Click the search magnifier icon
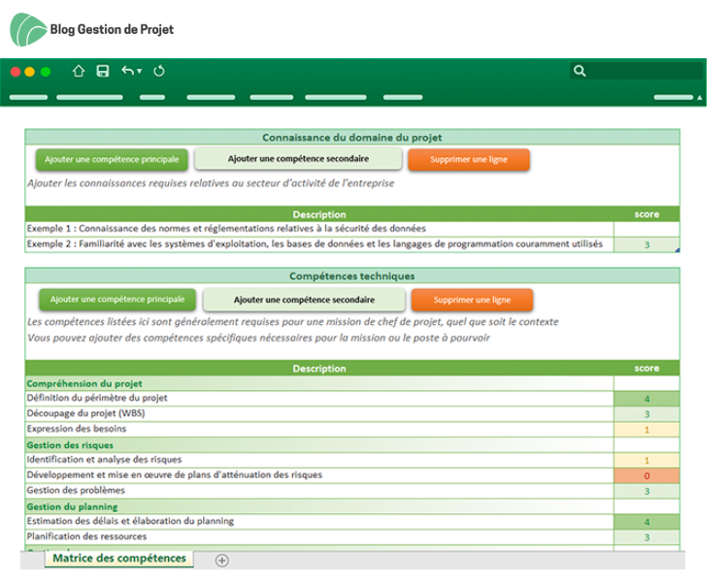Image resolution: width=728 pixels, height=582 pixels. [x=579, y=71]
